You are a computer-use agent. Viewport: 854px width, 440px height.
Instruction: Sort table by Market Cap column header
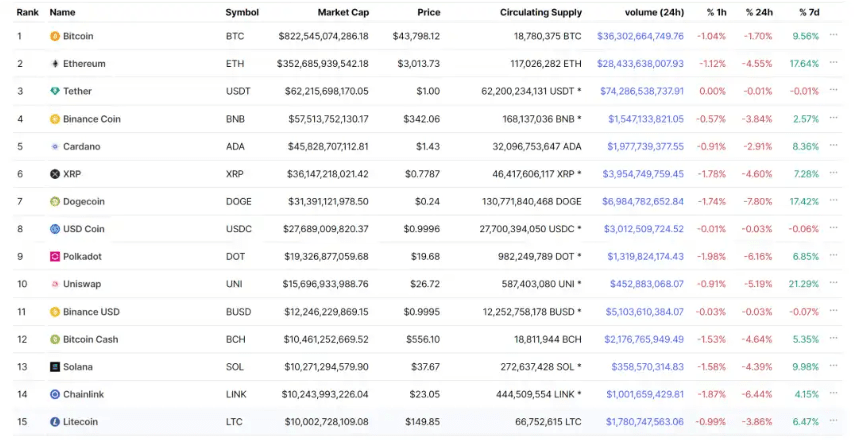coord(343,13)
